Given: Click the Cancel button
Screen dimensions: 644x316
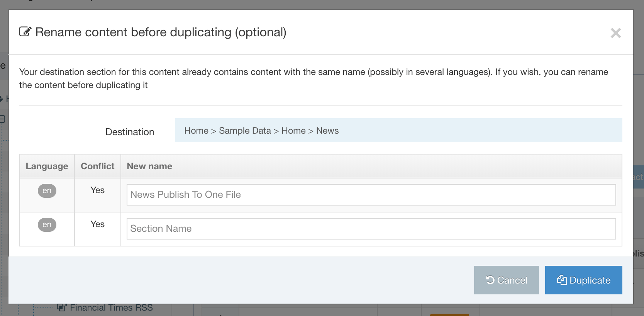Looking at the screenshot, I should pos(506,280).
